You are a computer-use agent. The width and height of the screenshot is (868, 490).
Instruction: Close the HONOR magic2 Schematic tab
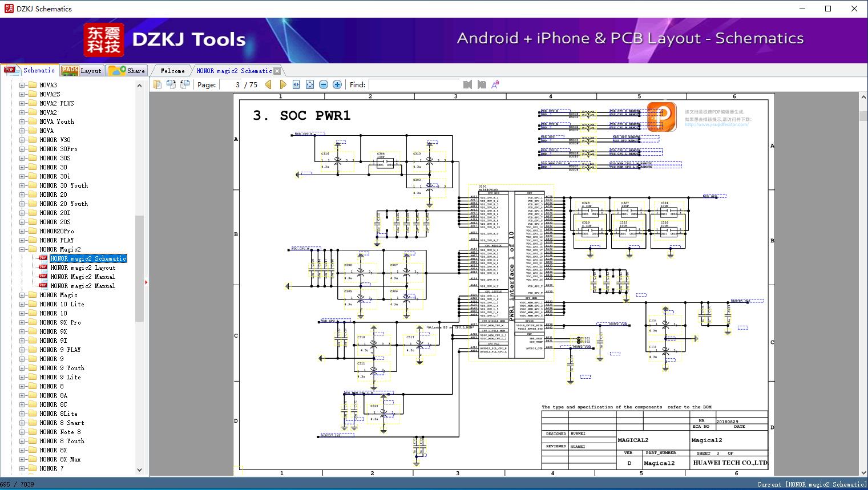point(277,71)
